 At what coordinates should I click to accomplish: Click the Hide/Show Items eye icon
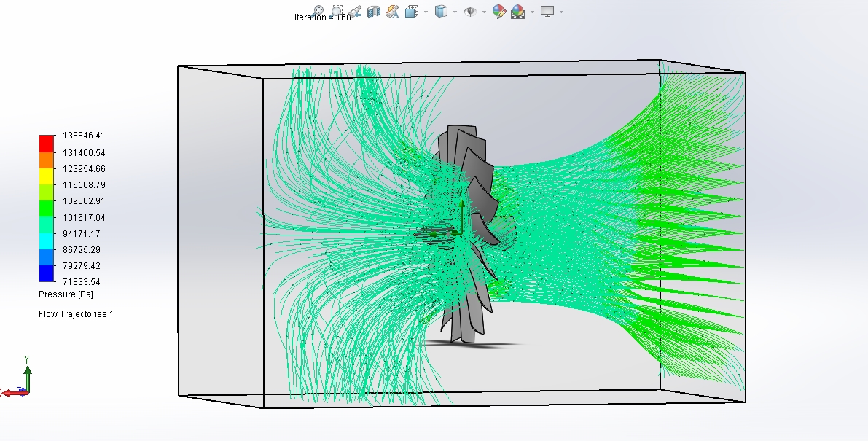coord(470,12)
